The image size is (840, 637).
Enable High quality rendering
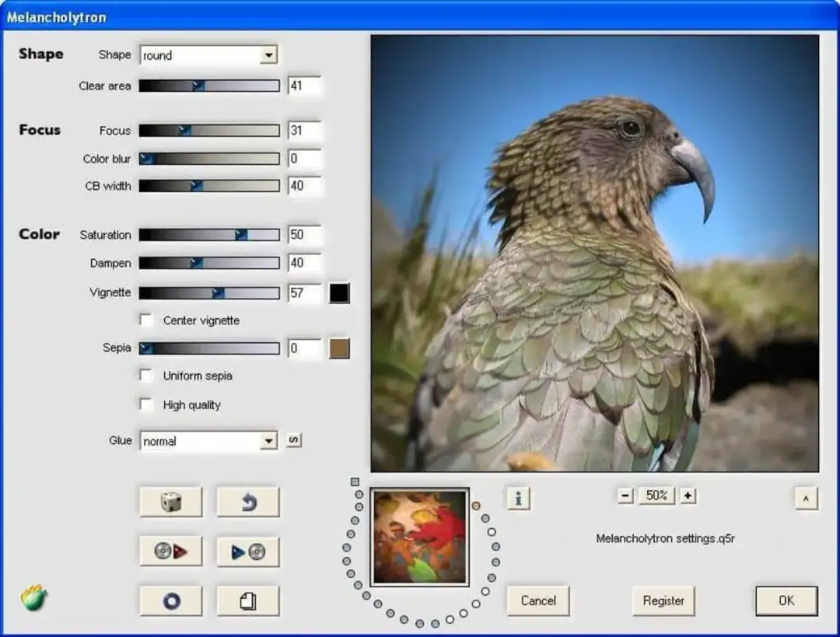pyautogui.click(x=146, y=404)
